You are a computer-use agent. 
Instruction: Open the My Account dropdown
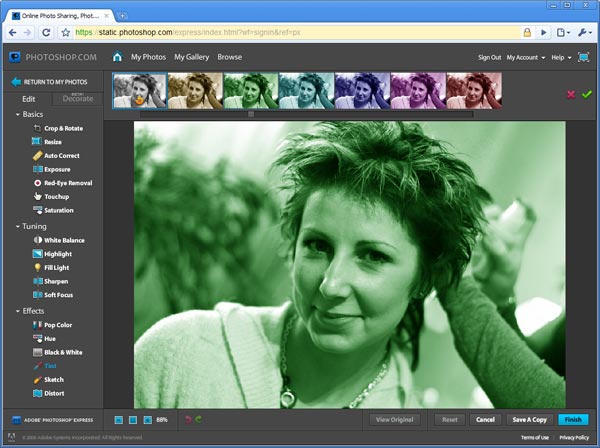click(x=526, y=57)
